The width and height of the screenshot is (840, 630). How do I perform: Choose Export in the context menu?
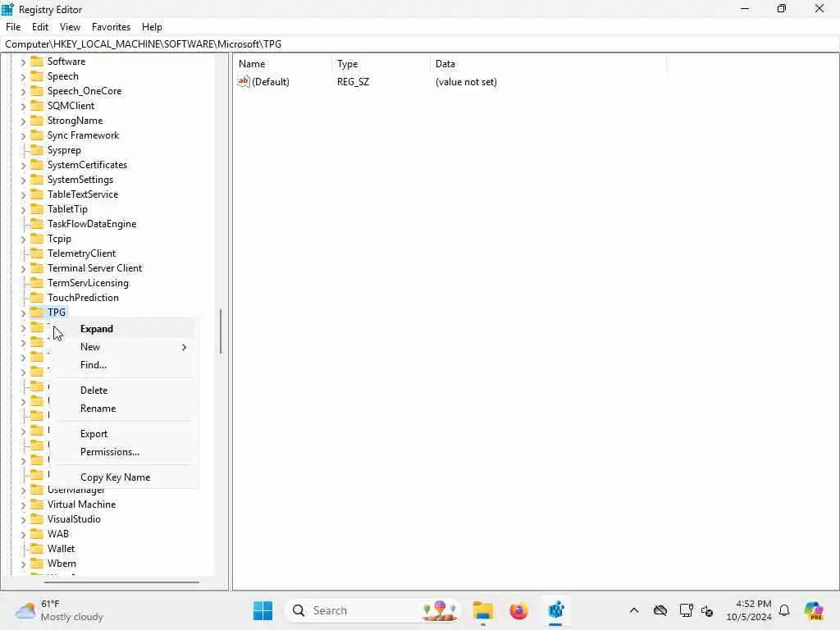point(126,434)
